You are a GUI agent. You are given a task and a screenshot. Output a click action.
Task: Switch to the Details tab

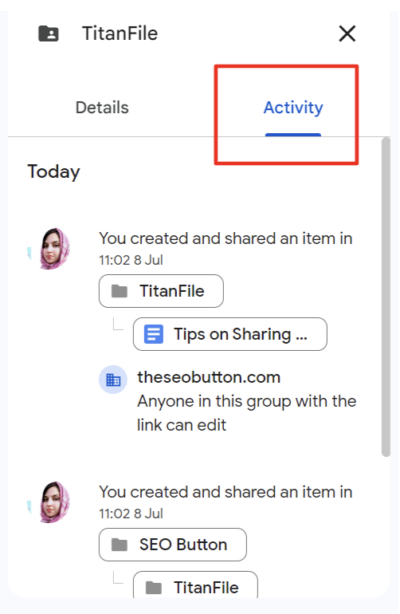coord(102,108)
